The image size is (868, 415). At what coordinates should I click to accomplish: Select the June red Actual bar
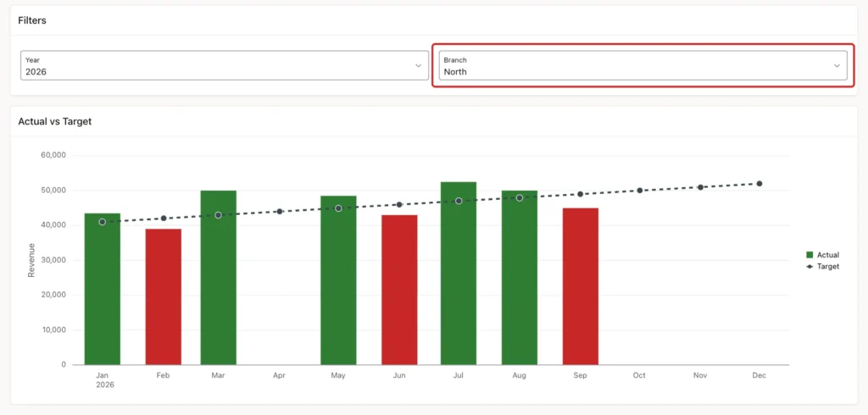[x=399, y=290]
